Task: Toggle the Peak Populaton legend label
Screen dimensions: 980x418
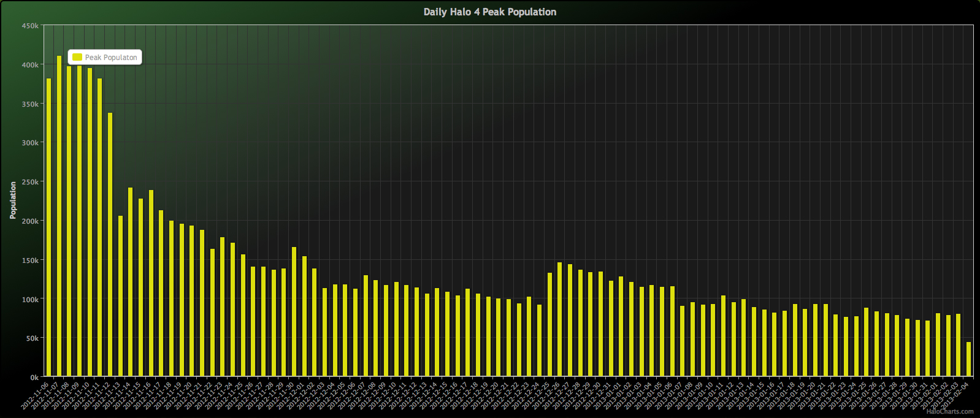Action: pyautogui.click(x=111, y=58)
